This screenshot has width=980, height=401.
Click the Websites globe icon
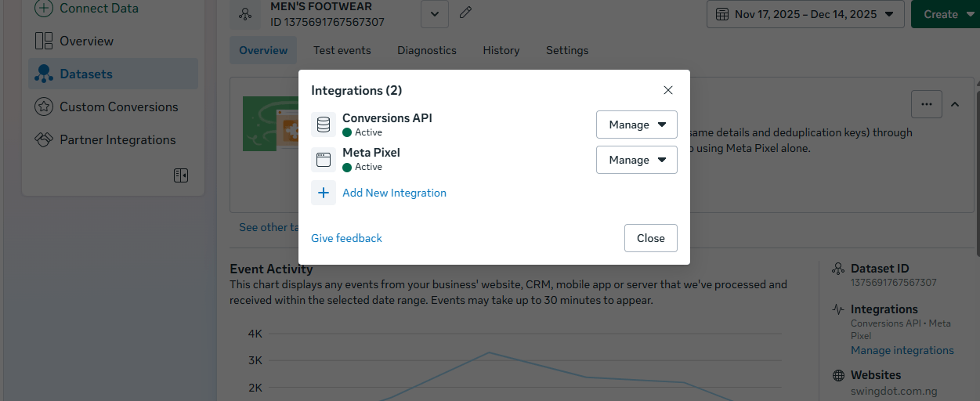pos(838,375)
